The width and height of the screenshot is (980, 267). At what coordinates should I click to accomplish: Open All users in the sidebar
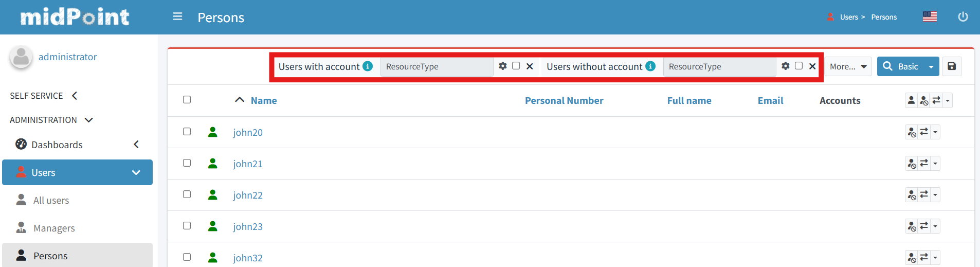(x=51, y=200)
